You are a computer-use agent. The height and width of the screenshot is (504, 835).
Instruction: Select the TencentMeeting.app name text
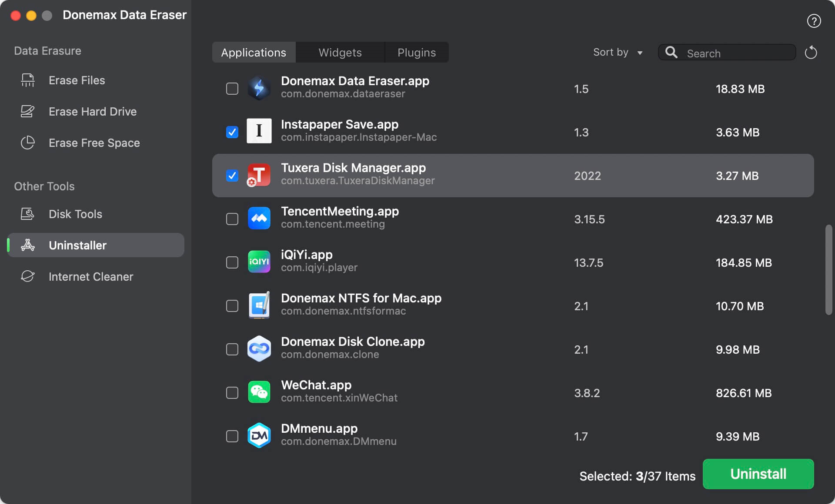click(340, 211)
